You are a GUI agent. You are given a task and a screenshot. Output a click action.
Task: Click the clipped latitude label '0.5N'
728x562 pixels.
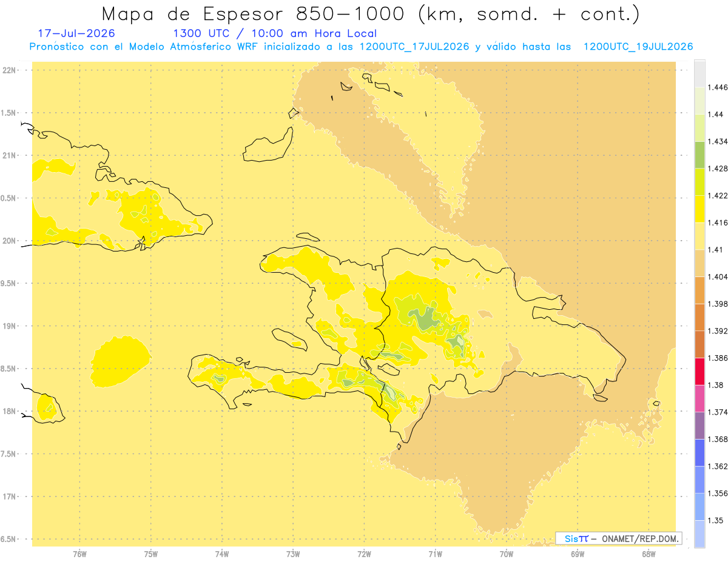[x=8, y=198]
